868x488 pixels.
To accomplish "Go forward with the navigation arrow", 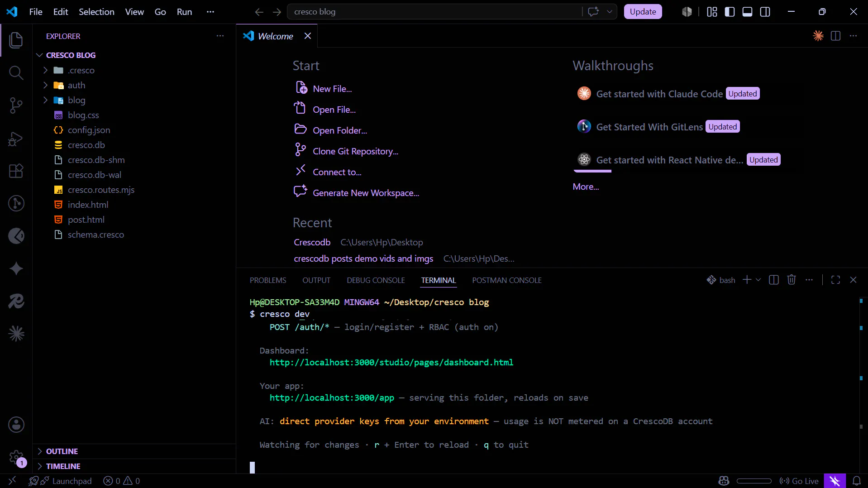I will [x=277, y=12].
